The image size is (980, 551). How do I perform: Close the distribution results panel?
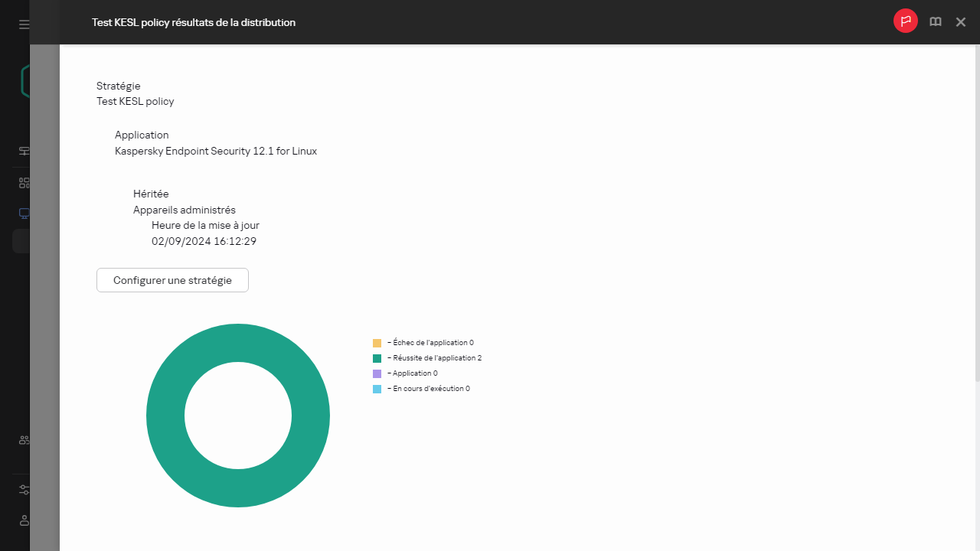click(961, 22)
